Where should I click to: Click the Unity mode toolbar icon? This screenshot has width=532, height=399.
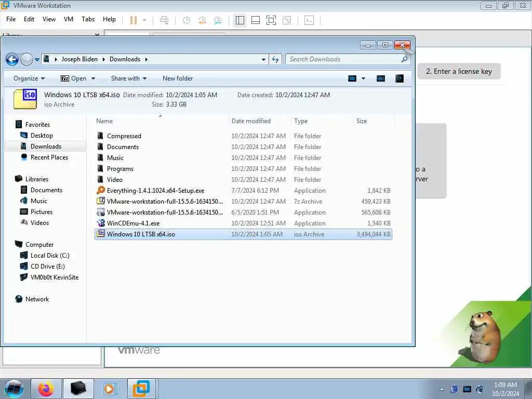287,20
